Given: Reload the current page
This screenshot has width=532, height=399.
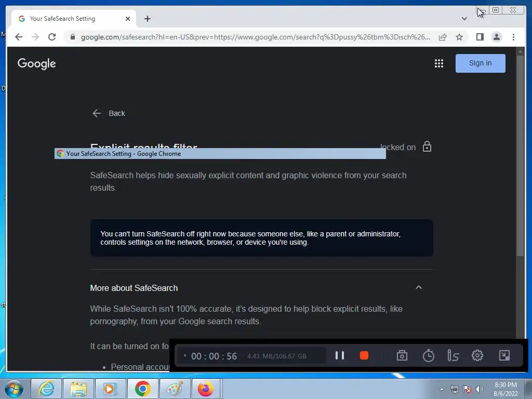Looking at the screenshot, I should [x=52, y=37].
